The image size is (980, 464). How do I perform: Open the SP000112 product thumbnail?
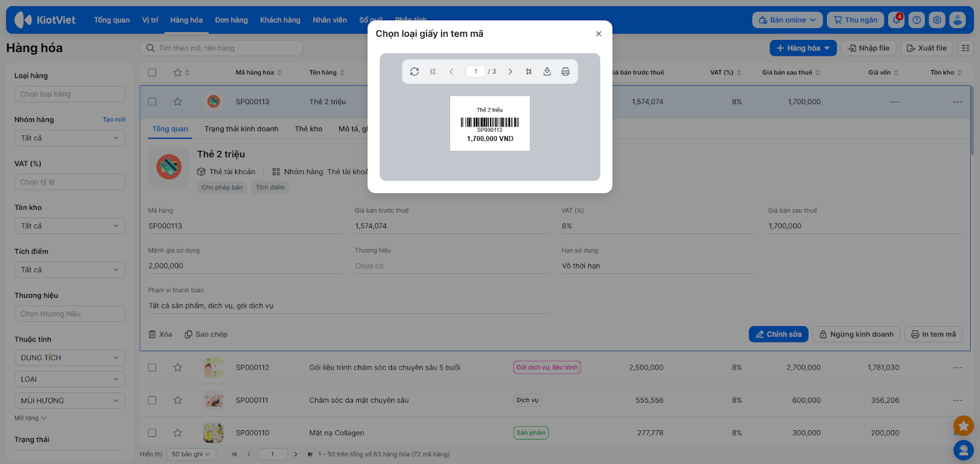coord(213,368)
